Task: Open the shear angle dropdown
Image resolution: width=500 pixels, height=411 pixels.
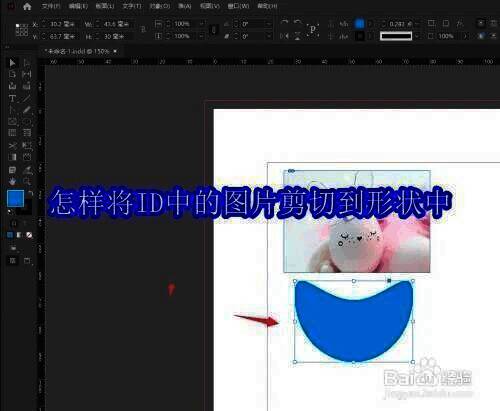Action: point(269,36)
